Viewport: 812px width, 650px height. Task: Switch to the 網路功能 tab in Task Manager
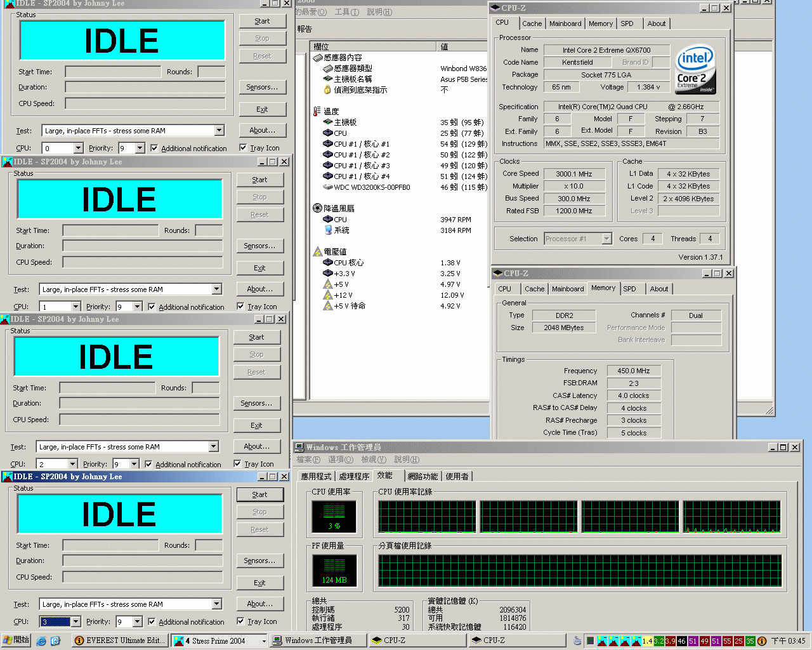tap(422, 476)
